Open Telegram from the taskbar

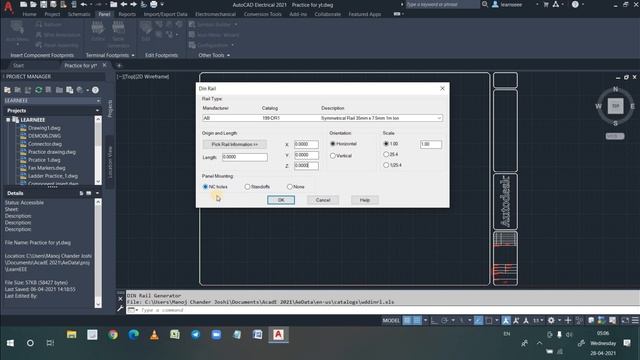pos(196,335)
